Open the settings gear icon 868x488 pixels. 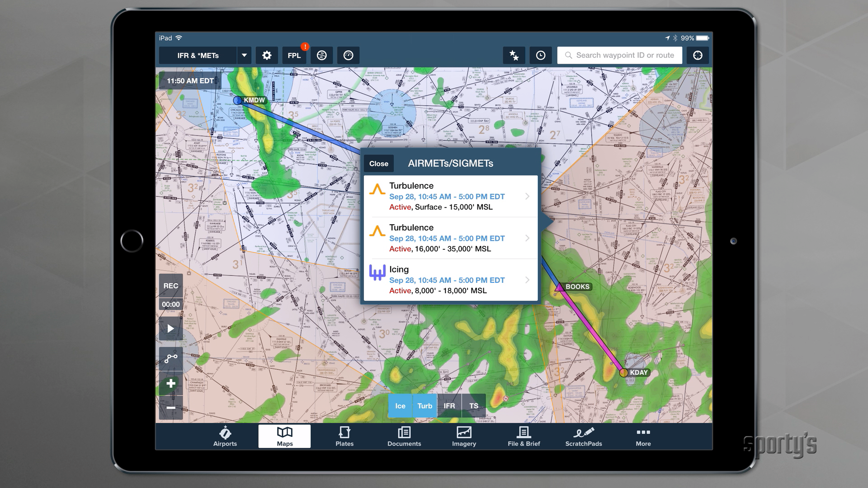(267, 56)
